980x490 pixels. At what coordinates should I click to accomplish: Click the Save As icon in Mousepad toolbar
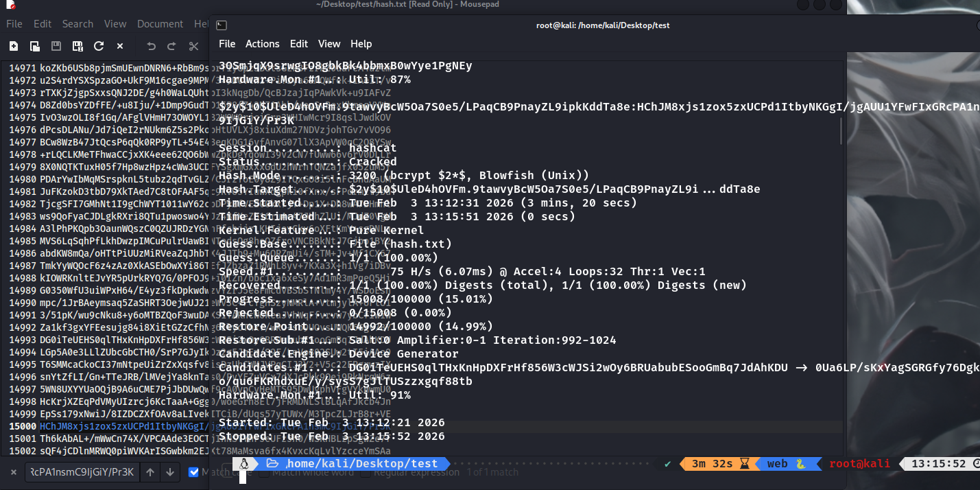click(x=77, y=46)
